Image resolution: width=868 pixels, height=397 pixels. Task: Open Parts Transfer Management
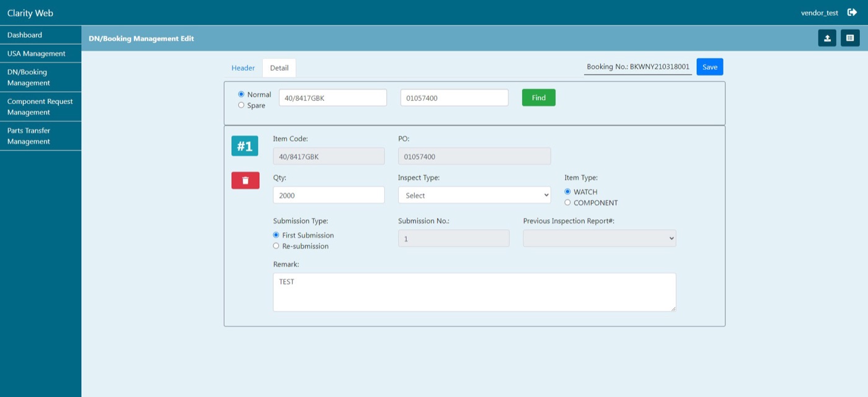tap(41, 136)
